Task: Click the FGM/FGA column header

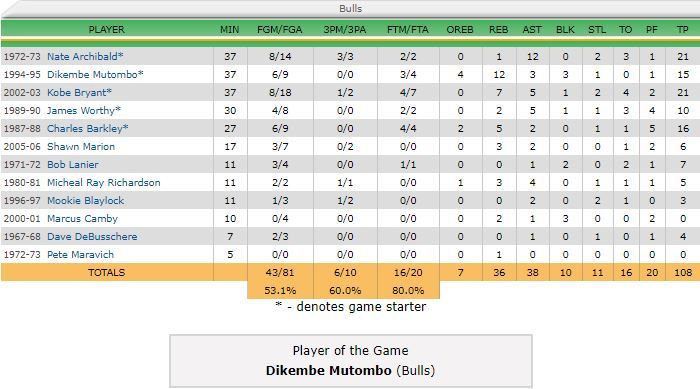Action: click(279, 29)
